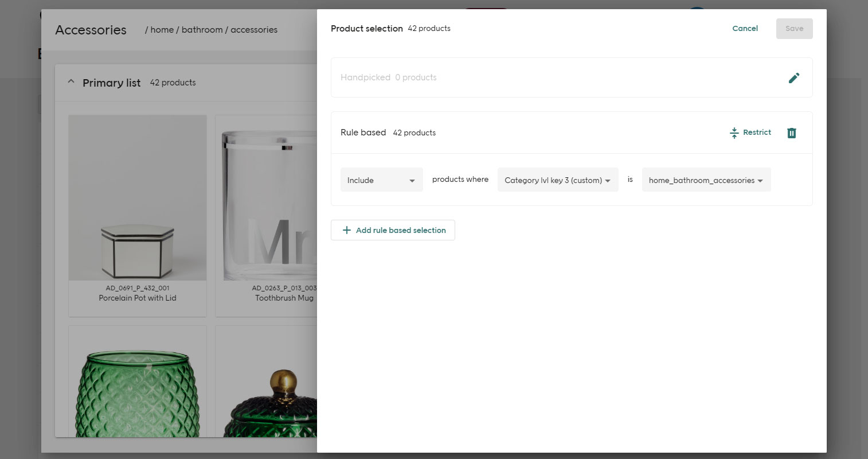
Task: Click 'products where' label text
Action: pos(460,180)
